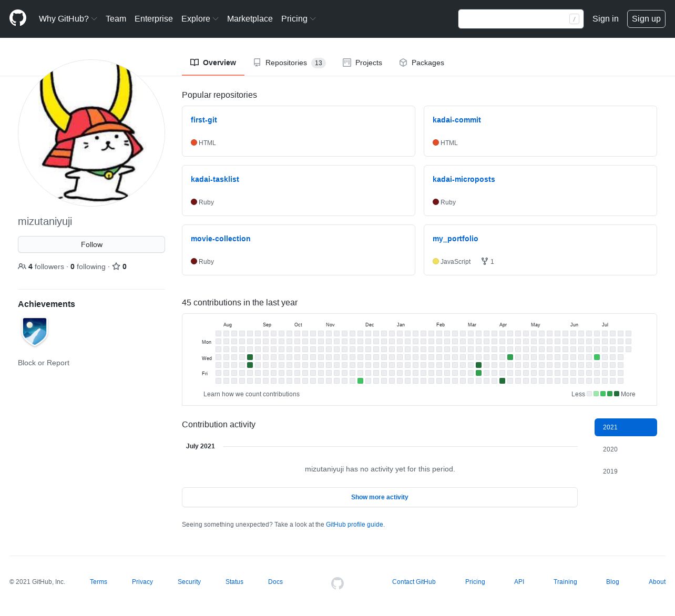
Task: Click the mizutaniyuji profile avatar
Action: (91, 133)
